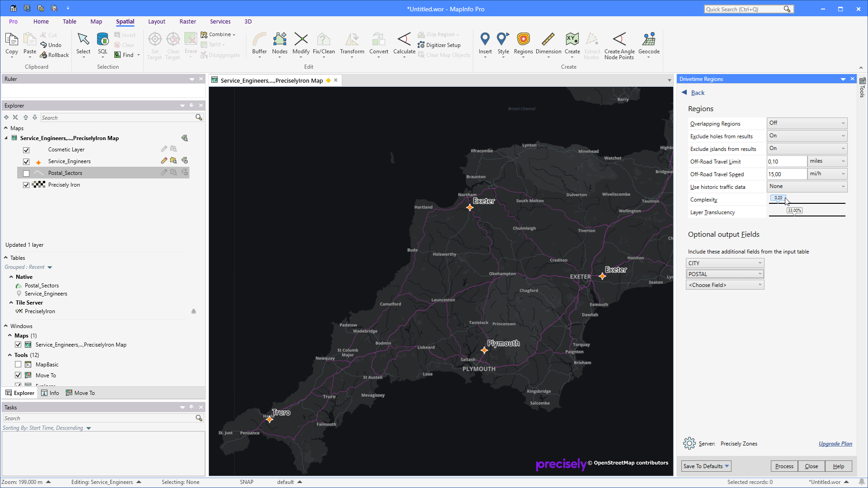This screenshot has width=868, height=488.
Task: Click Create Angle Node Points
Action: (x=619, y=46)
